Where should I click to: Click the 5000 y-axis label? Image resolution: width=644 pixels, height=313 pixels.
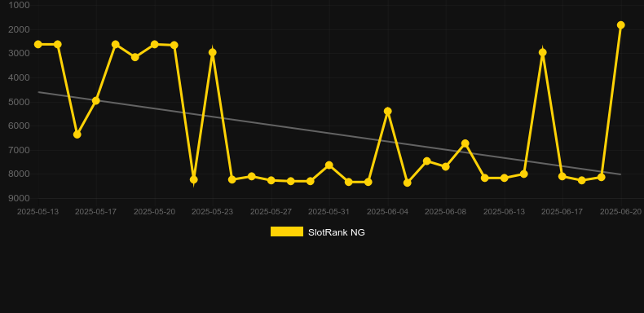pos(20,102)
